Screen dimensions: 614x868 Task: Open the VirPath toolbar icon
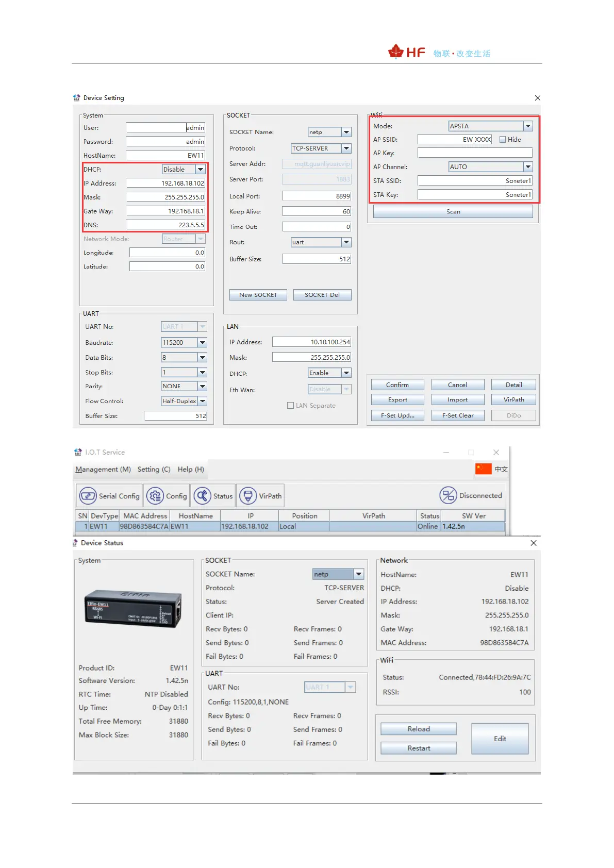pos(248,496)
